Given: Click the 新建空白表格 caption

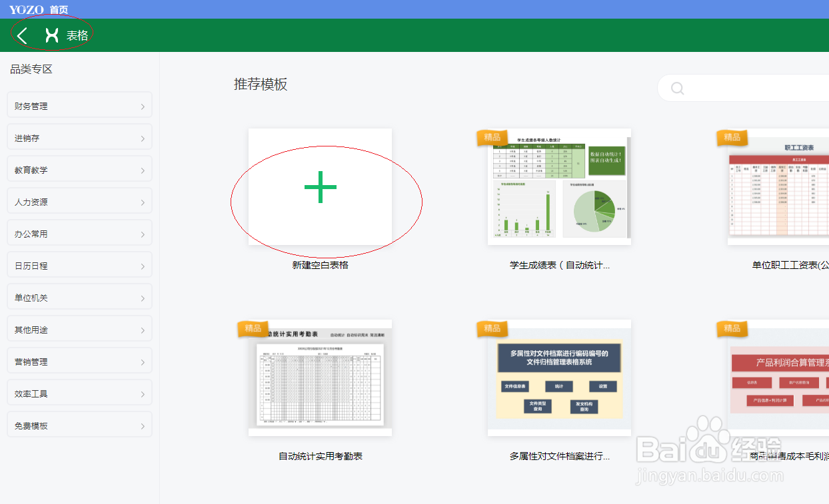Looking at the screenshot, I should [321, 265].
